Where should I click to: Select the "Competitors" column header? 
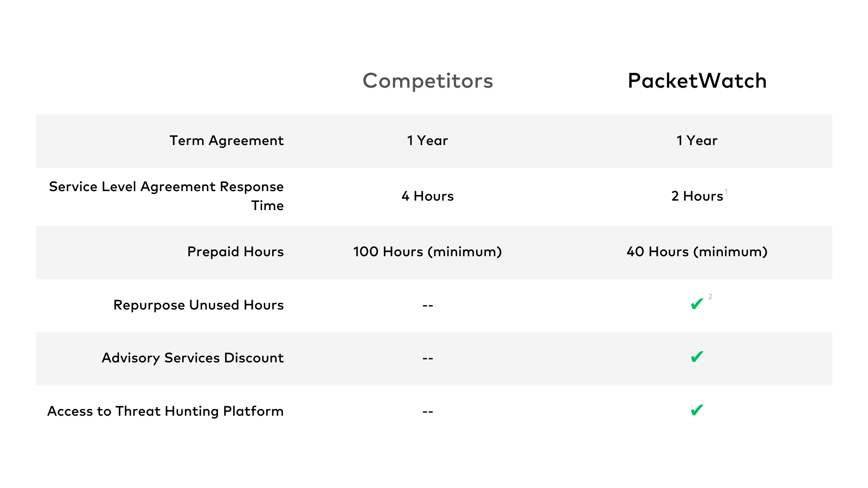click(x=428, y=81)
